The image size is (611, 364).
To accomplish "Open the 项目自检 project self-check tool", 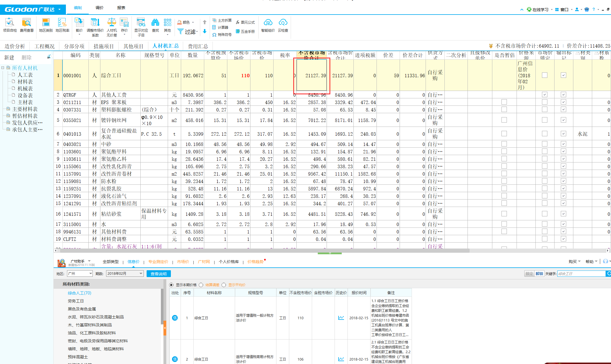I will [x=10, y=25].
